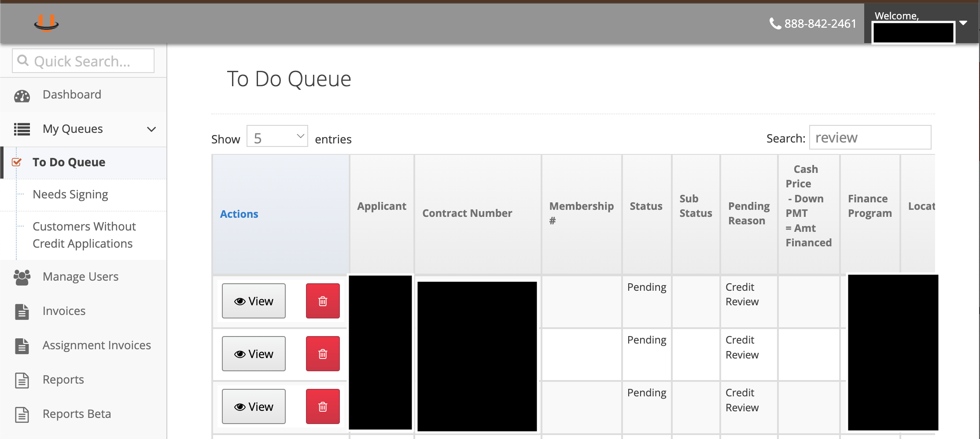Click the My Queues list icon
980x439 pixels.
click(22, 129)
